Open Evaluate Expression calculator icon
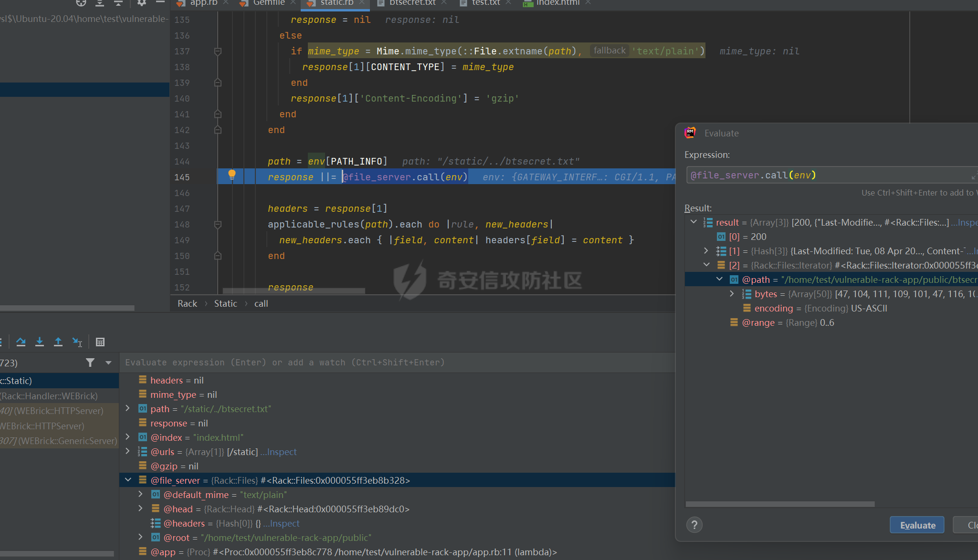Image resolution: width=978 pixels, height=560 pixels. tap(100, 342)
